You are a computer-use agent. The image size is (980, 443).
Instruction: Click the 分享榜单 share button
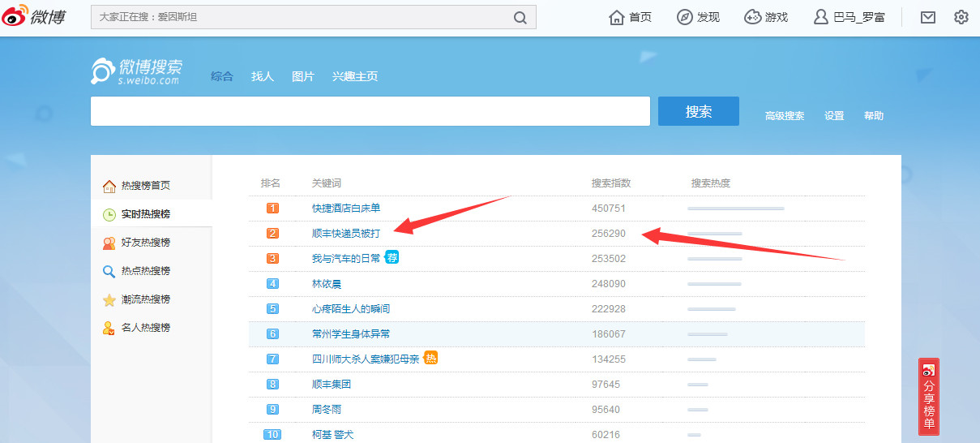(929, 397)
